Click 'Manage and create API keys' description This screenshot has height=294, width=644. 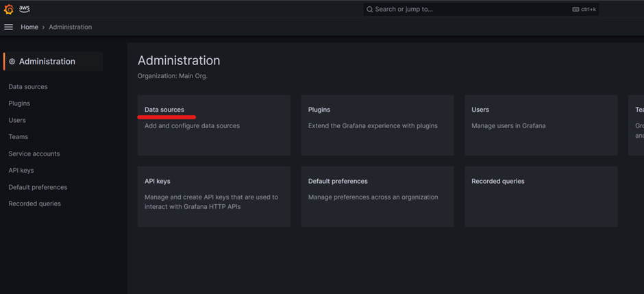[211, 202]
